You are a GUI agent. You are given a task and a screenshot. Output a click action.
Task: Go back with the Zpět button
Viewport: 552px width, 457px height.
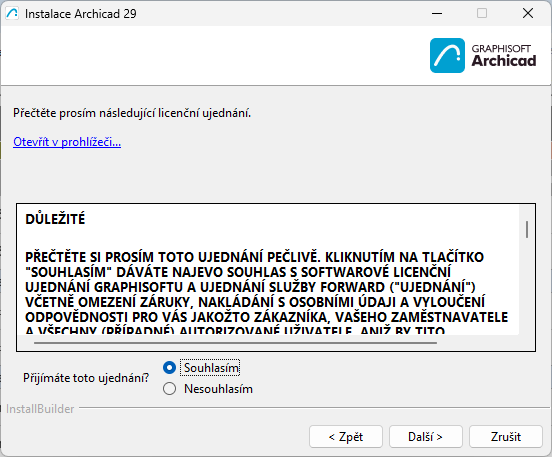(x=346, y=437)
